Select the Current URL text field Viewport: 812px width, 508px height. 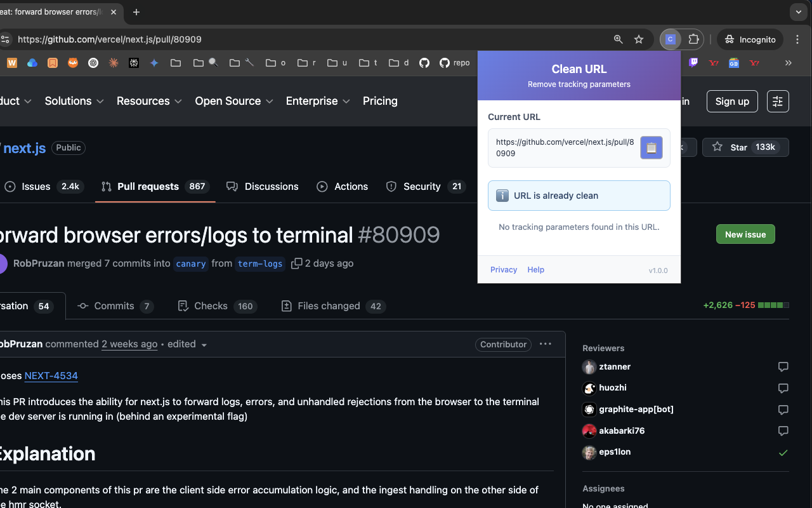(564, 147)
